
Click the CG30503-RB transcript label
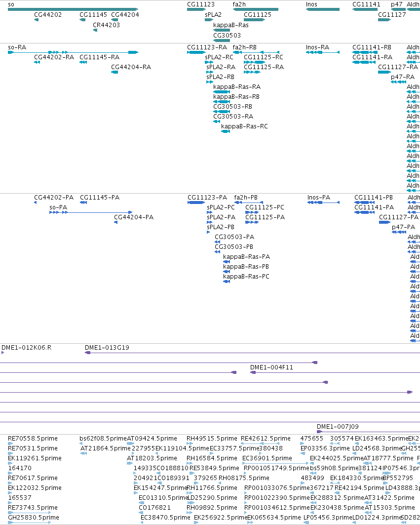pos(232,107)
